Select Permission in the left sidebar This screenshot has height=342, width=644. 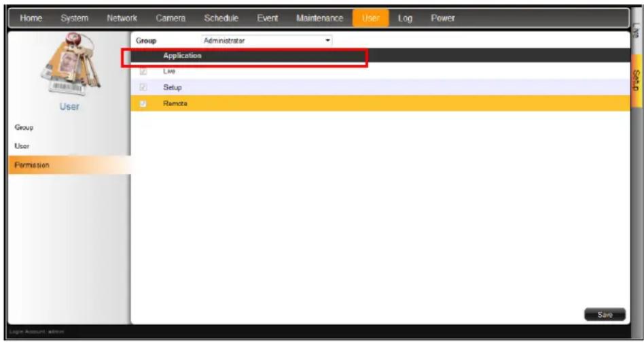(70, 165)
